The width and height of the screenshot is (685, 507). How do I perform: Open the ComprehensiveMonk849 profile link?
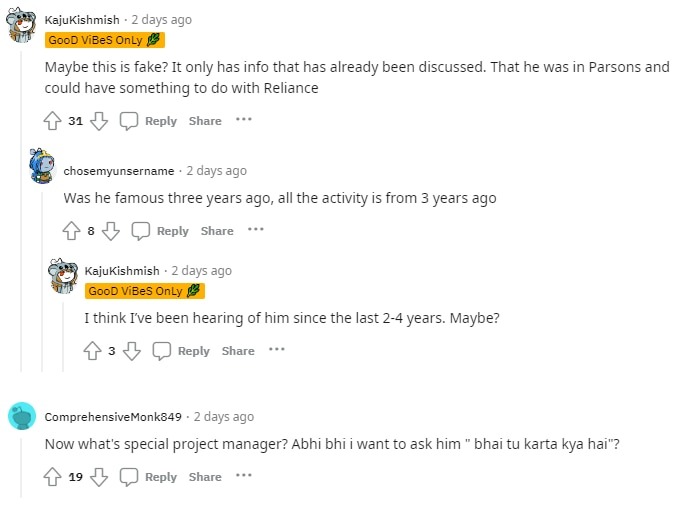tap(113, 417)
